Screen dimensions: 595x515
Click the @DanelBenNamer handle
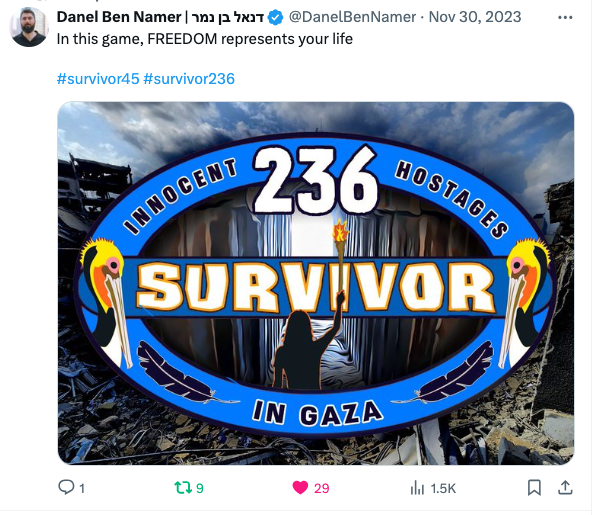click(x=352, y=17)
